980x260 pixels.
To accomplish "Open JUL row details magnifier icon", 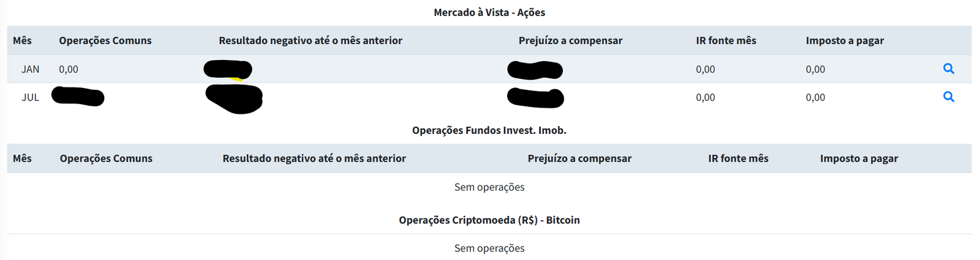I will pos(949,97).
